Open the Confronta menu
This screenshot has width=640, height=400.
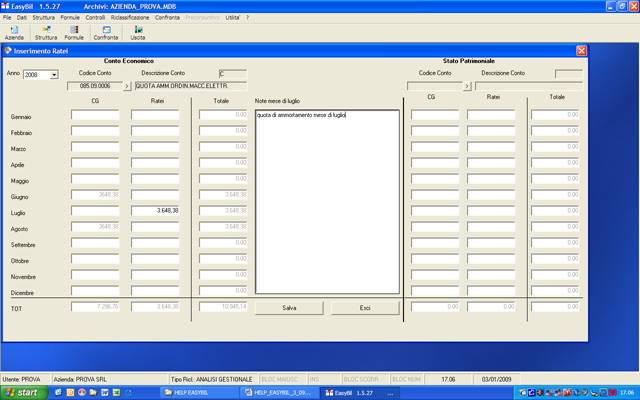tap(167, 18)
